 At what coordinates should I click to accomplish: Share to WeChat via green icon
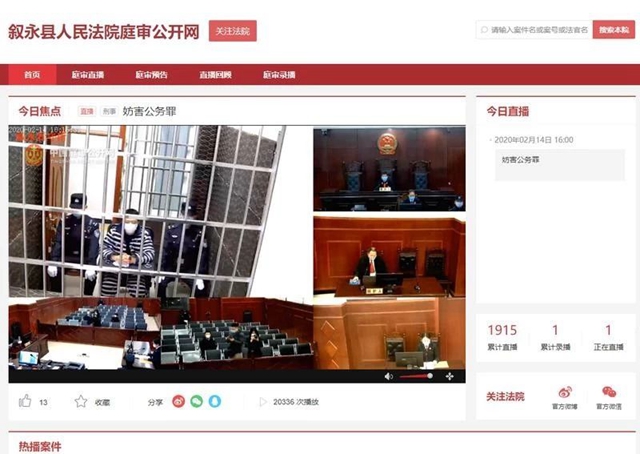click(197, 401)
